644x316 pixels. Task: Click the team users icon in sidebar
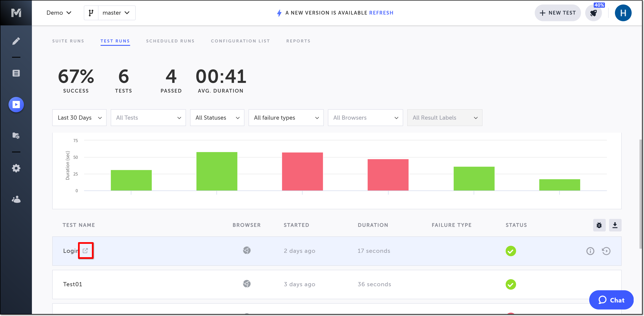pos(16,200)
